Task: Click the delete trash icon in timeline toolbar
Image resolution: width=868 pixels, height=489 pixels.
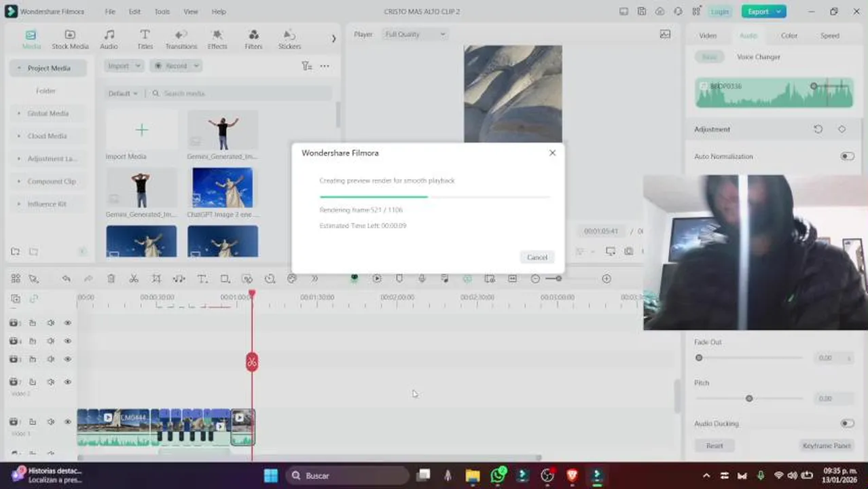Action: coord(111,278)
